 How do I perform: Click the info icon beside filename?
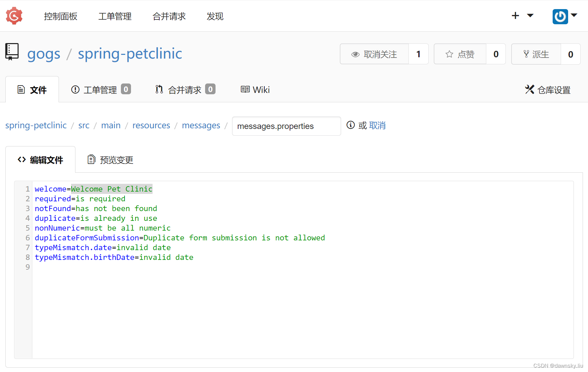click(x=351, y=125)
